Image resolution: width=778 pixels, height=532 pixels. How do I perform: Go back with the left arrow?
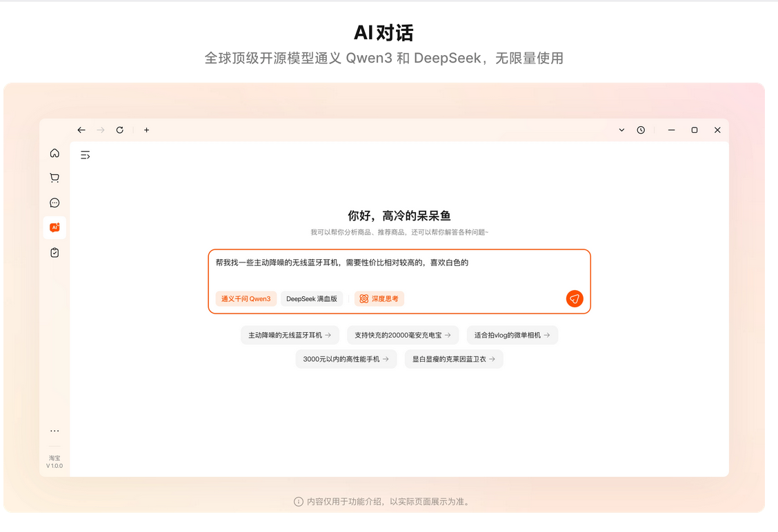[81, 130]
